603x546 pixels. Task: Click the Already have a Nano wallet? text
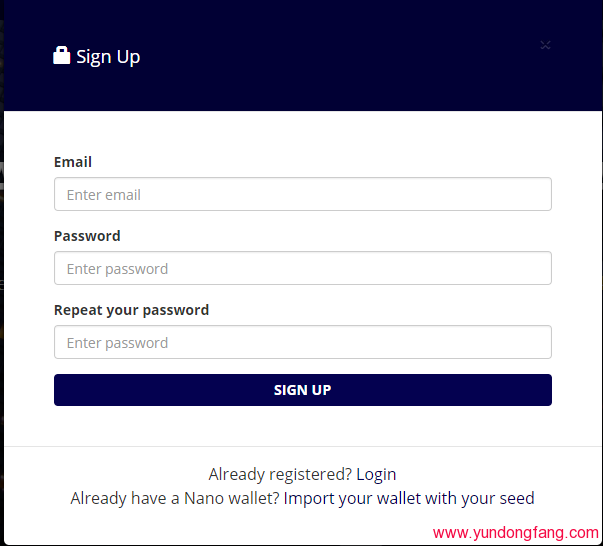(175, 498)
